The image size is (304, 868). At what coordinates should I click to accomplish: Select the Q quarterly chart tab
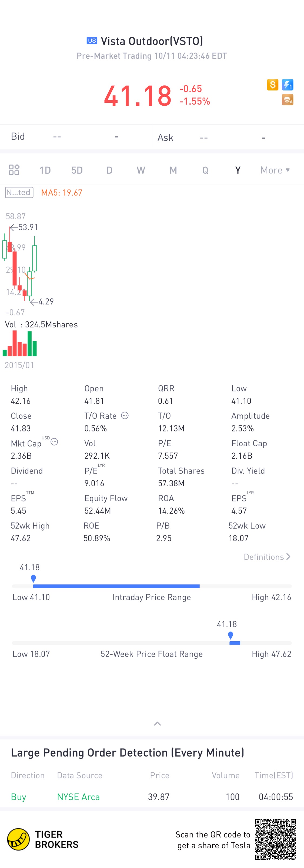click(x=205, y=170)
